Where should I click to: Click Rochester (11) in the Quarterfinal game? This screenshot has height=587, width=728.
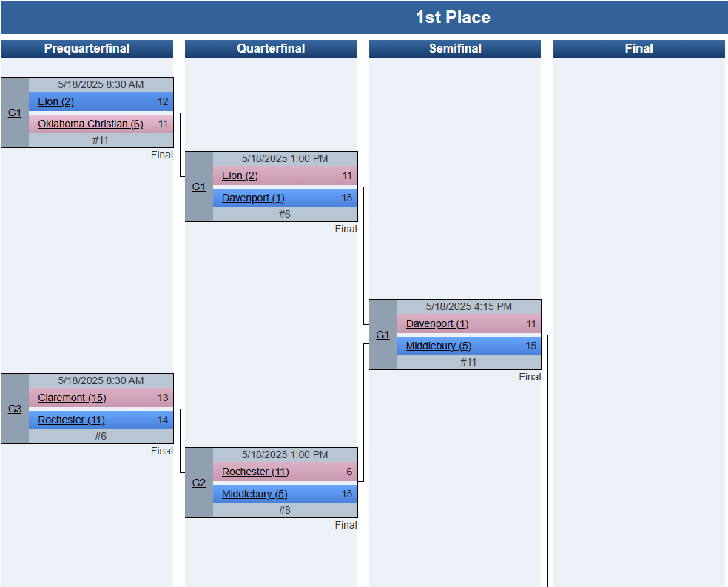coord(255,472)
